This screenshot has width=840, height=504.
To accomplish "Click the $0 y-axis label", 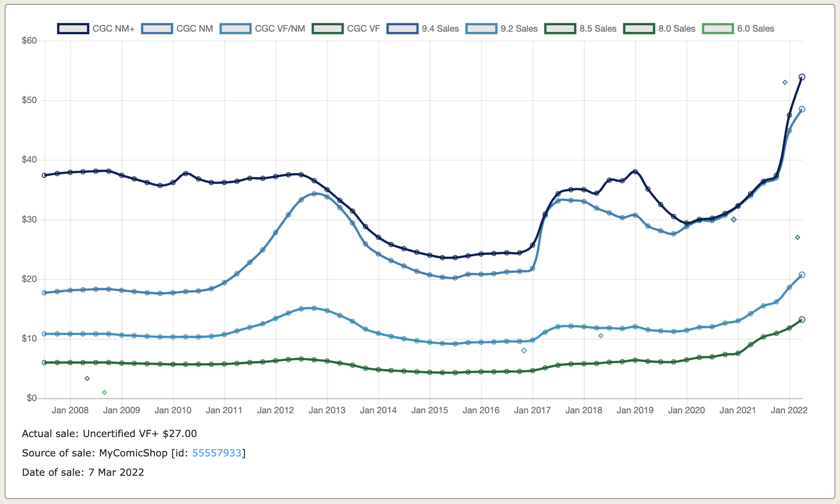I will pos(32,398).
